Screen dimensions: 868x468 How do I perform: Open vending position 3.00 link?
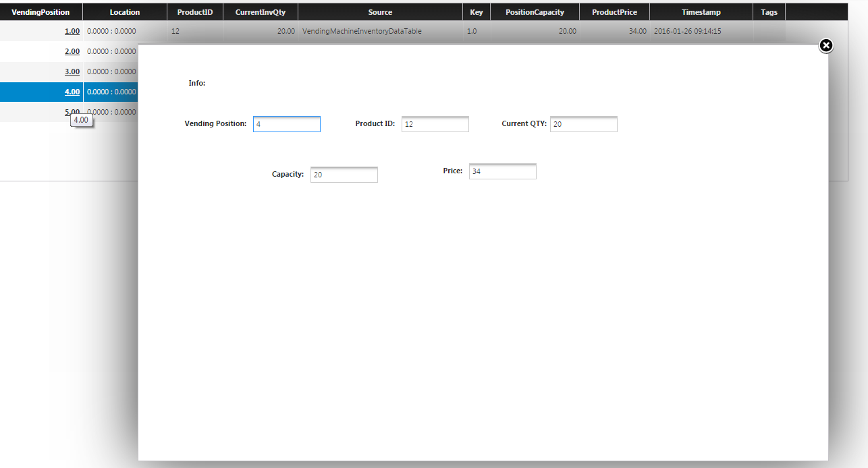tap(72, 71)
